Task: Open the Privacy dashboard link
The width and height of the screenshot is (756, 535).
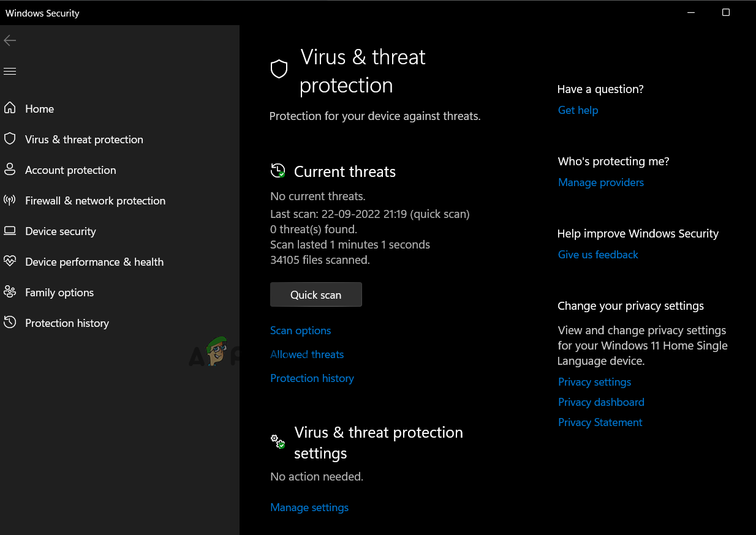Action: click(601, 402)
